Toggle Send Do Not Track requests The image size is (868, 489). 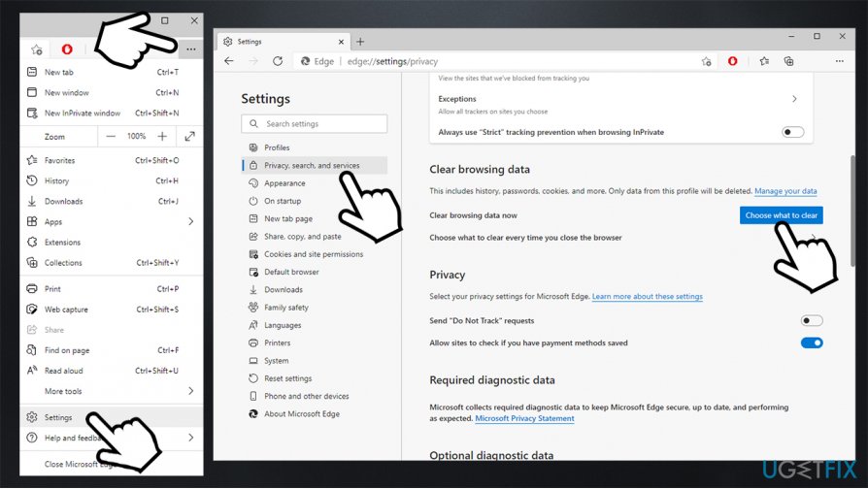click(x=812, y=320)
